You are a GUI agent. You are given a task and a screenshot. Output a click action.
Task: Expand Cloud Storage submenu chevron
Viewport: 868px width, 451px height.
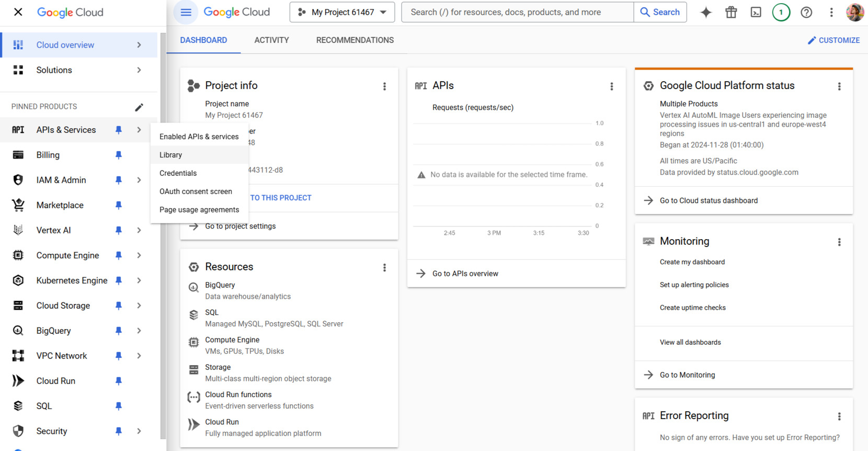coord(139,306)
